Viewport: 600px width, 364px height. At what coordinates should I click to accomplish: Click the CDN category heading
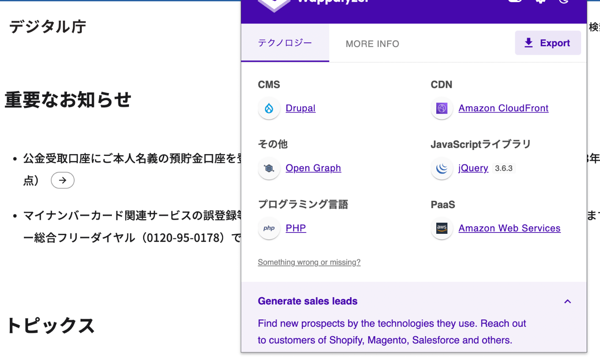pyautogui.click(x=441, y=85)
